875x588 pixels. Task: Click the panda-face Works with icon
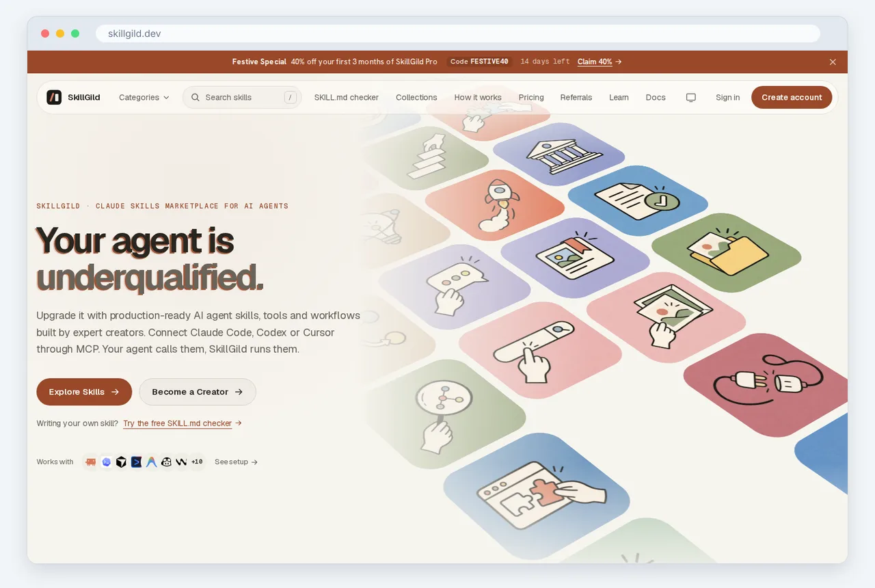(x=166, y=462)
